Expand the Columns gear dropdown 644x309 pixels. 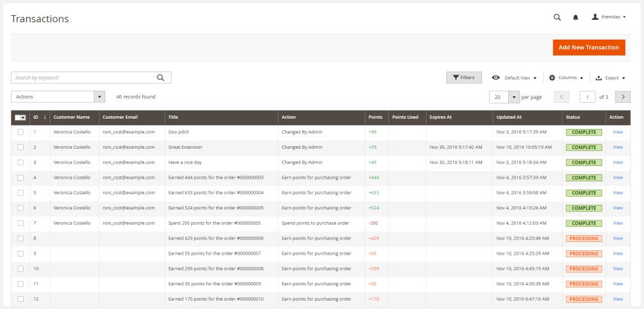(x=566, y=78)
